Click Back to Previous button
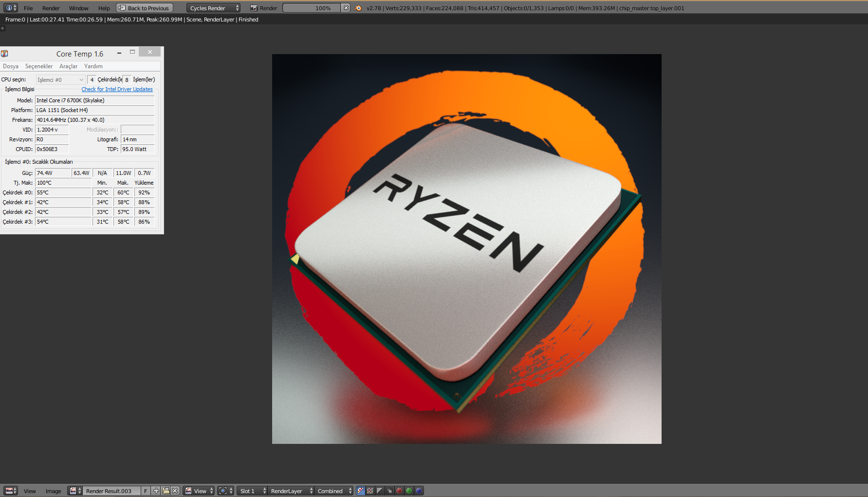 coord(145,8)
